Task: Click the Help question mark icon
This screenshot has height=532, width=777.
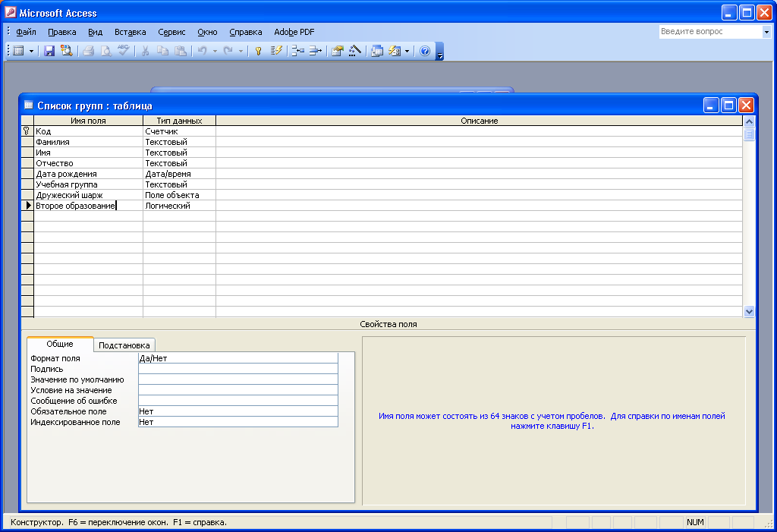Action: pyautogui.click(x=425, y=51)
